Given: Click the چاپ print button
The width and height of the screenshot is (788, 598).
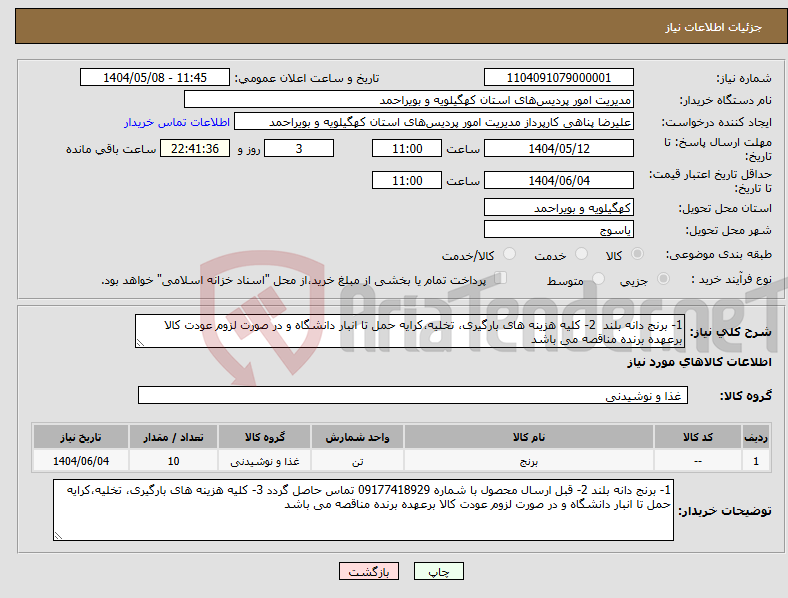Looking at the screenshot, I should point(439,571).
